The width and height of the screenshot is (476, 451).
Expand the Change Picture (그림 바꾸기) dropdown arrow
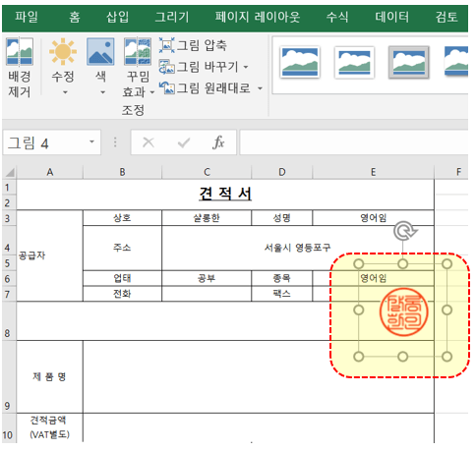click(x=246, y=67)
